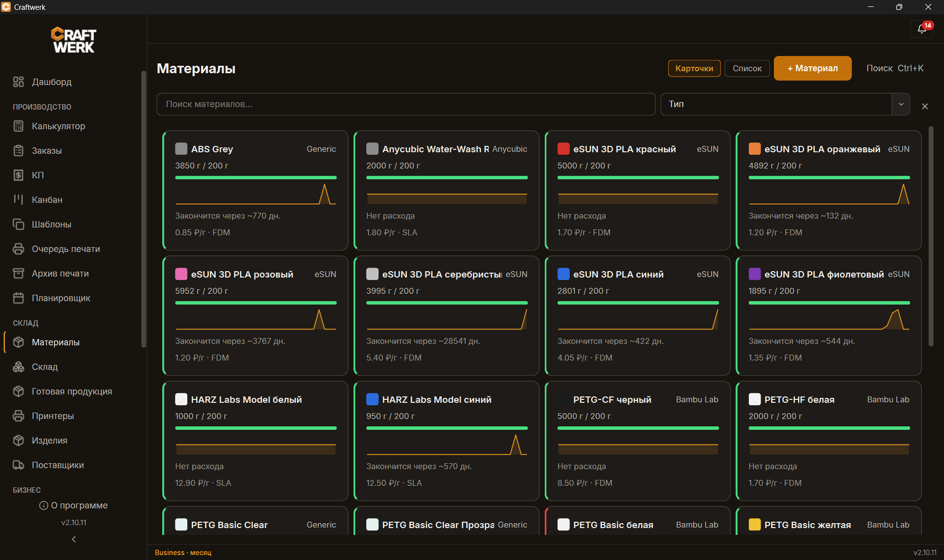Click the purple swatch on eSUN PLA фиолетовый
This screenshot has width=944, height=560.
pos(755,274)
